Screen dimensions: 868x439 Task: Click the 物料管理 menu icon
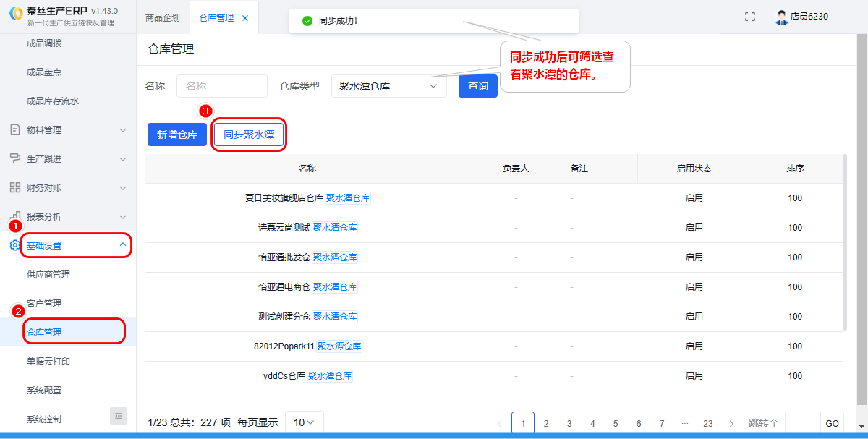click(x=14, y=129)
